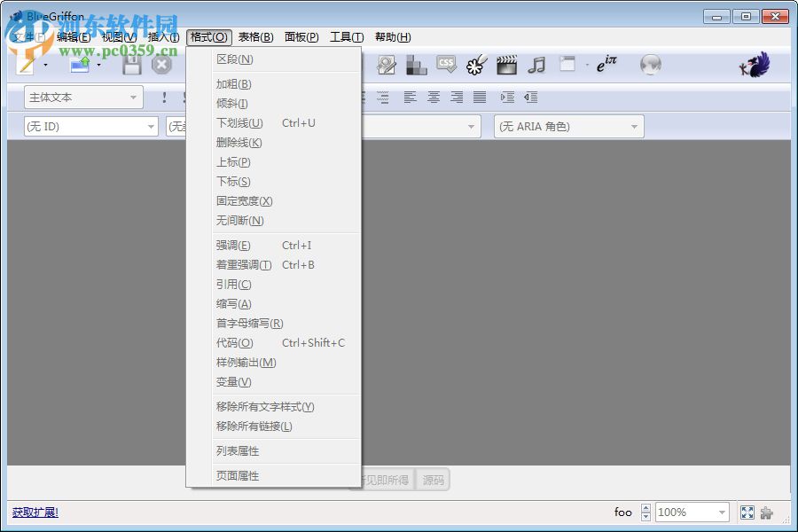Open the 100% zoom level dropdown
This screenshot has width=798, height=532.
692,512
